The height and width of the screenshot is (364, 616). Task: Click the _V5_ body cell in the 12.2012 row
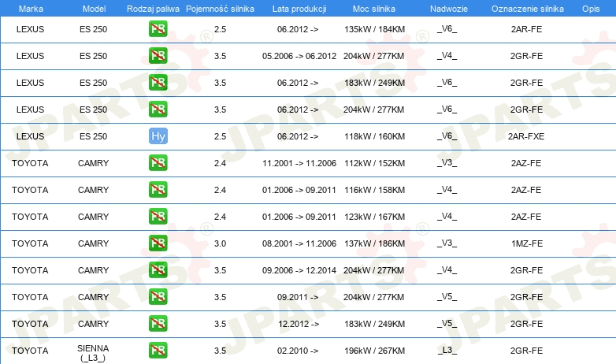tap(447, 323)
